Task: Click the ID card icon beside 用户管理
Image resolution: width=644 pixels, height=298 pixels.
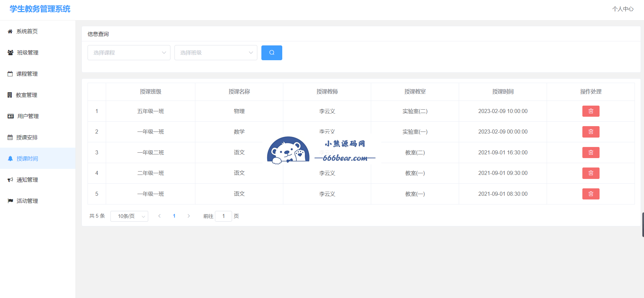Action: [x=11, y=116]
